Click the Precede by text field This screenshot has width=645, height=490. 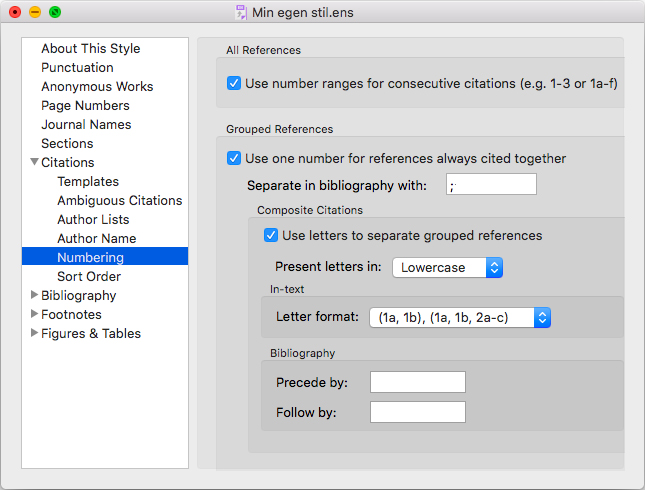[418, 382]
